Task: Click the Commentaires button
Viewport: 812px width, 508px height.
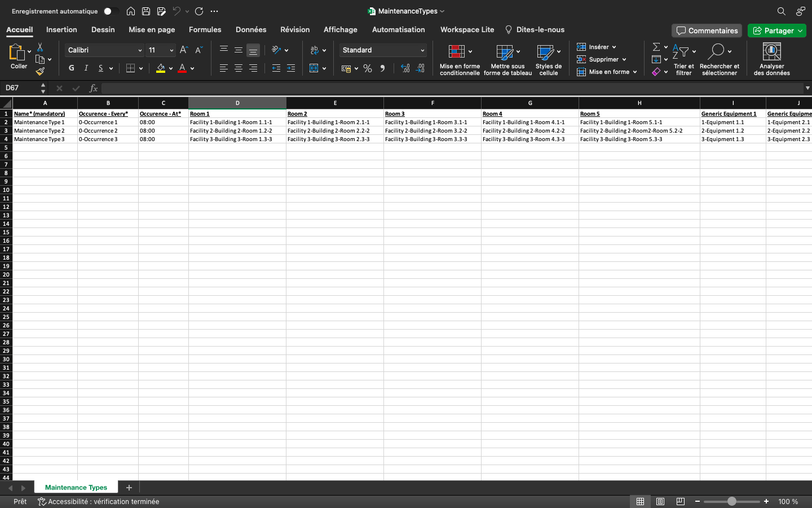Action: 707,30
